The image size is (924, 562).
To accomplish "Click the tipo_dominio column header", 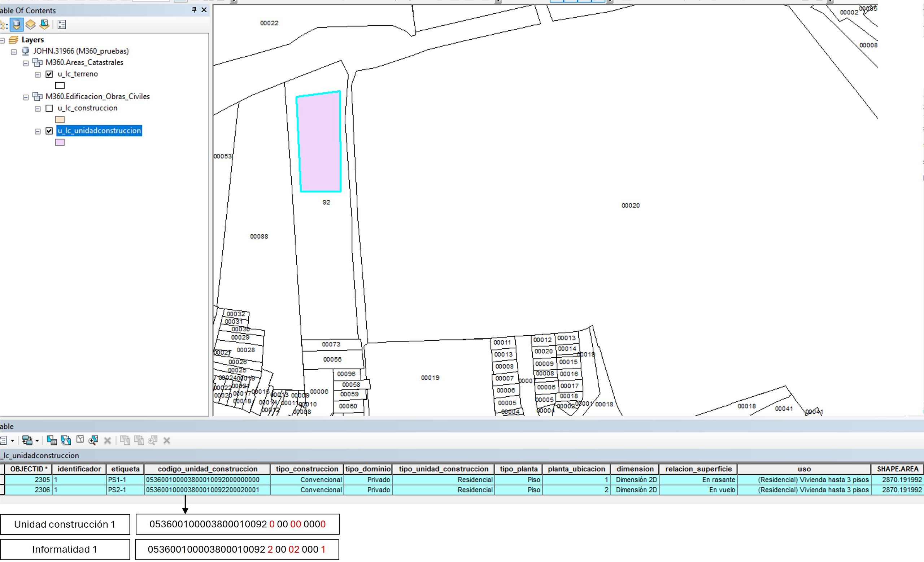I will pyautogui.click(x=368, y=469).
